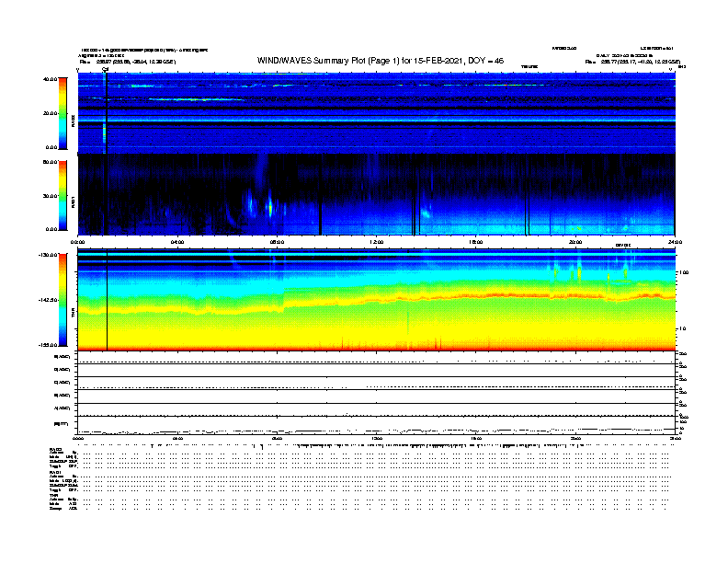Click the 20:00 time axis label
The image size is (728, 563).
[575, 242]
